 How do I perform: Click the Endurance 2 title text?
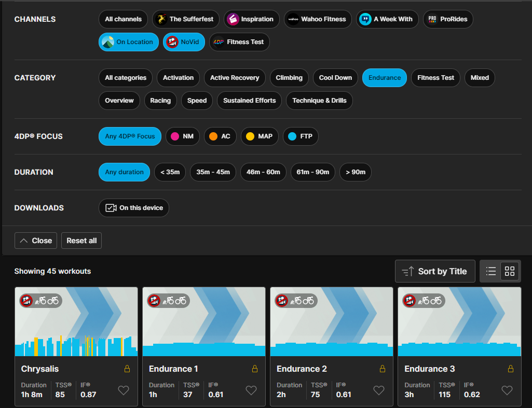coord(302,369)
